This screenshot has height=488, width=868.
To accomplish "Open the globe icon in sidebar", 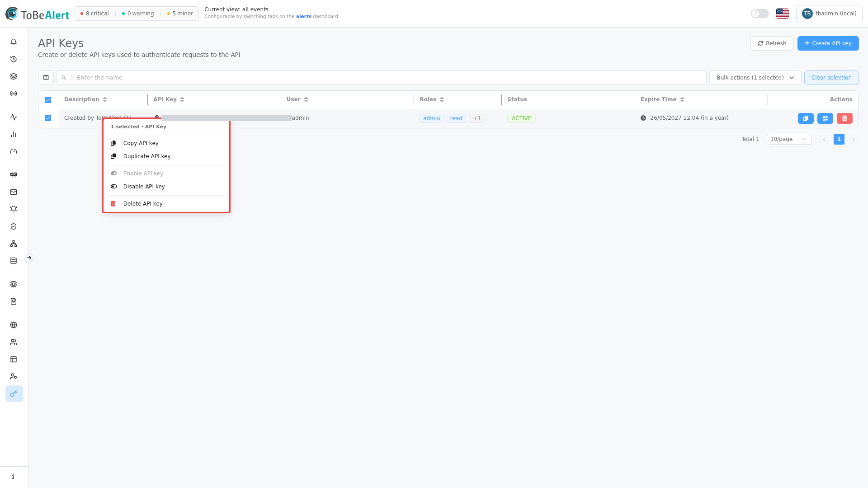I will tap(14, 325).
